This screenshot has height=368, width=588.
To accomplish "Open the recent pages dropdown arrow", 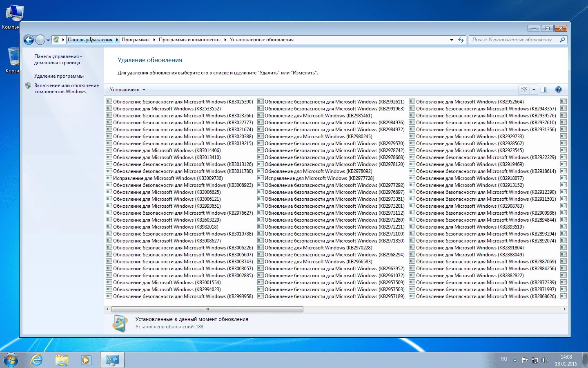I will pos(48,40).
